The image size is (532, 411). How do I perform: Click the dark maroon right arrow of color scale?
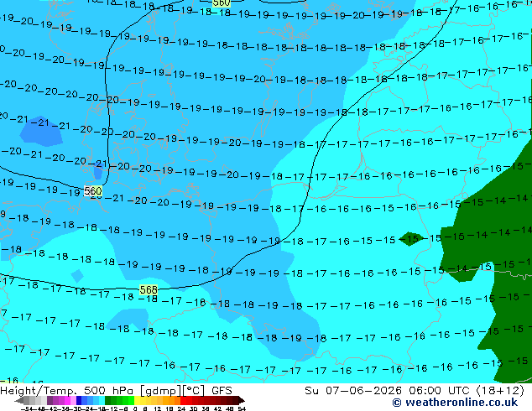coord(241,401)
